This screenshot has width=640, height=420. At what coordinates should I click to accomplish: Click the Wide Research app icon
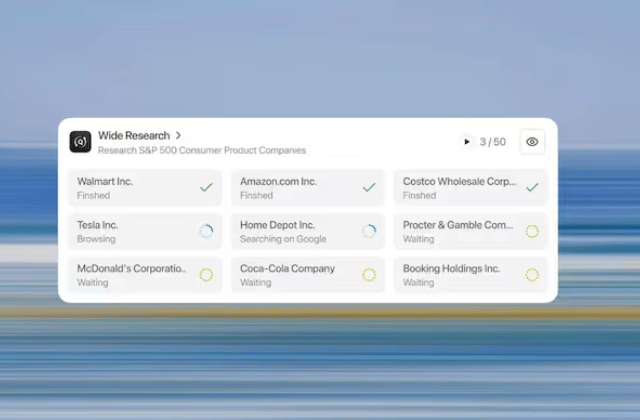pyautogui.click(x=80, y=142)
